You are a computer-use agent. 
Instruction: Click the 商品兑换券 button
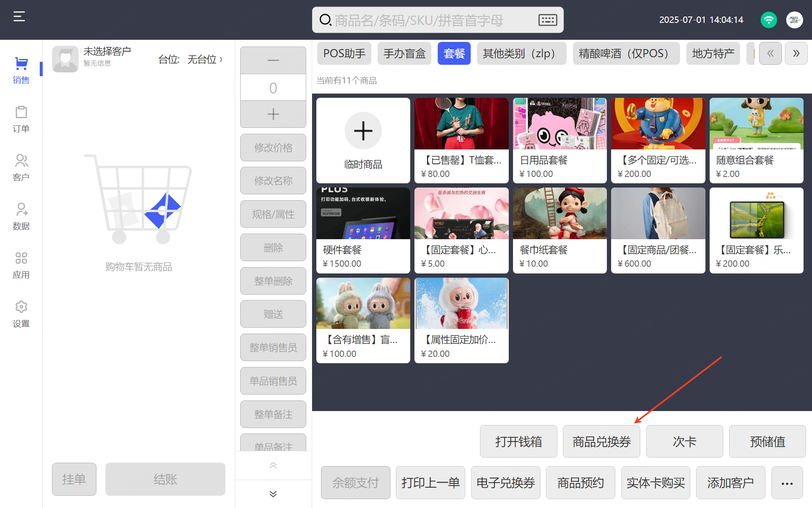pos(601,442)
